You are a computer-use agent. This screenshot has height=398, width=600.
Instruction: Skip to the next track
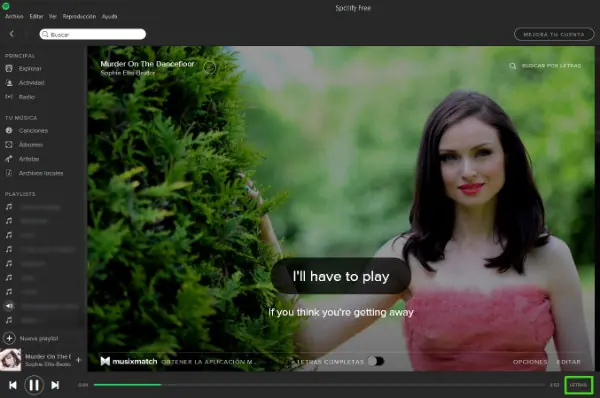pos(55,385)
